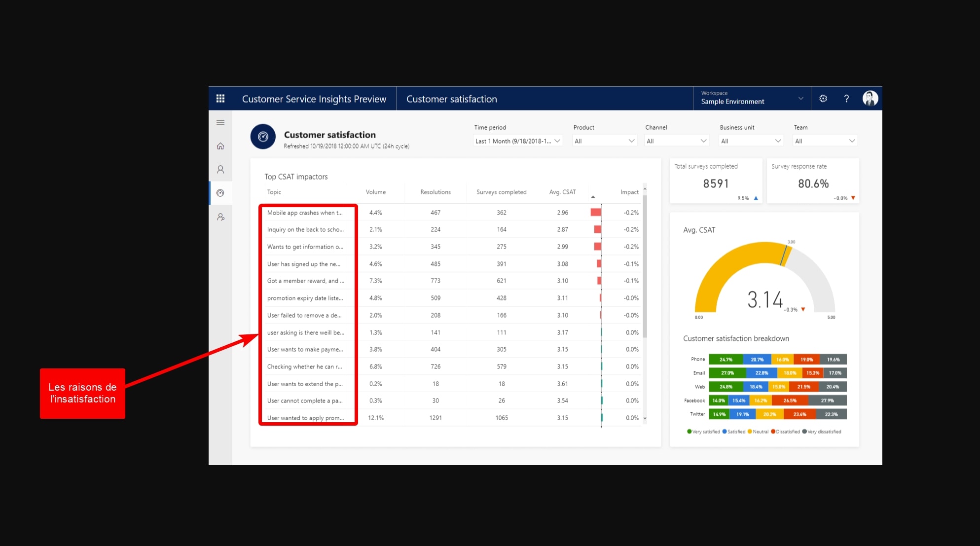Image resolution: width=980 pixels, height=546 pixels.
Task: Click Customer Service Insights Preview title
Action: (314, 99)
